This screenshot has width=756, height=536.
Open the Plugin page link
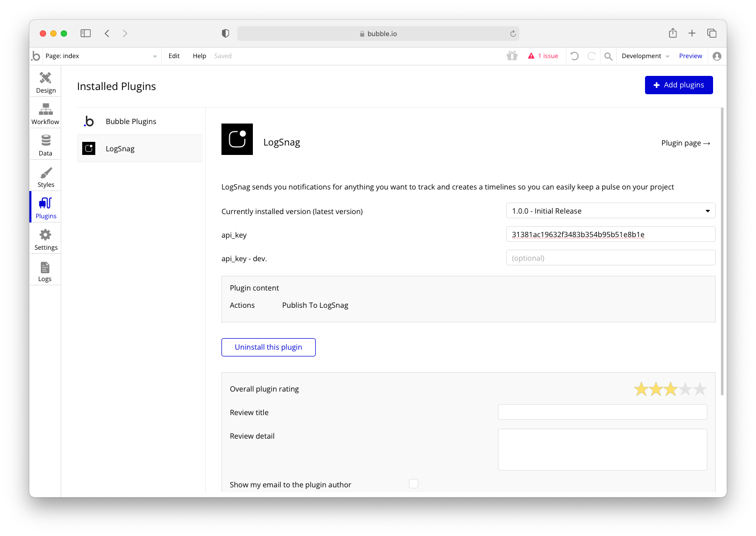[686, 143]
